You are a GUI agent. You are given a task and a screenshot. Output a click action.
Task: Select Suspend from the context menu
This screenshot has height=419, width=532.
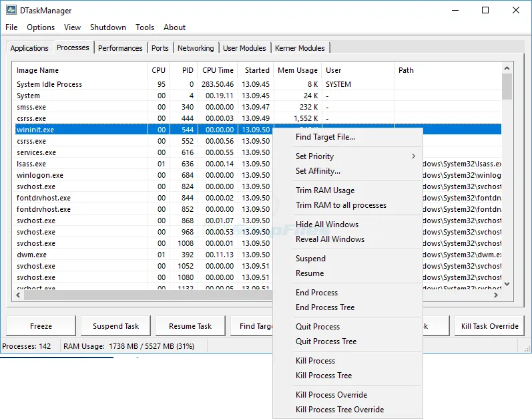348,259
